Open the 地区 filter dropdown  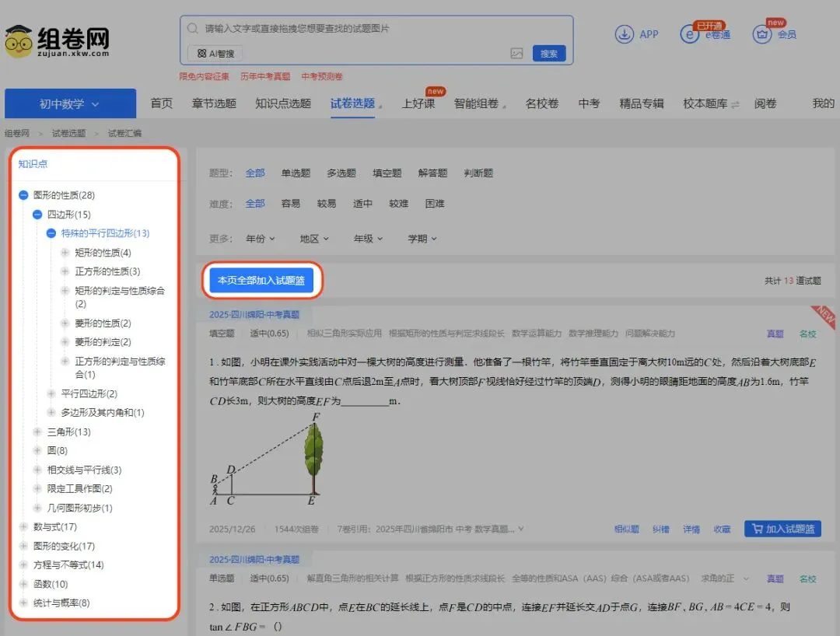[x=314, y=239]
